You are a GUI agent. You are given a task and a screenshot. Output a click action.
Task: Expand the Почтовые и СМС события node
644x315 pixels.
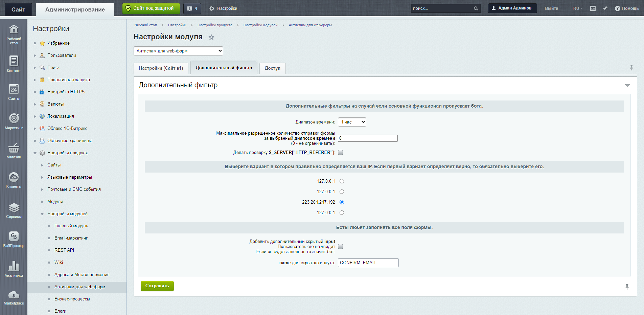(42, 189)
